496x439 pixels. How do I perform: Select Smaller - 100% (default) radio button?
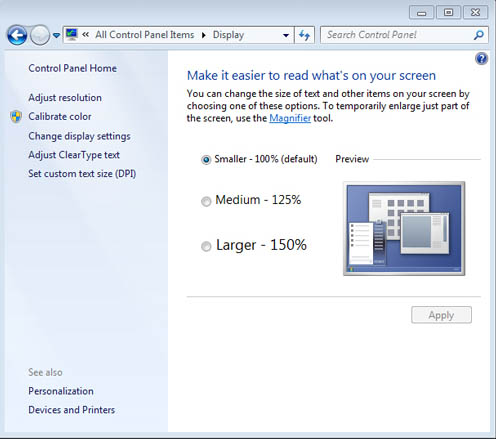click(206, 160)
